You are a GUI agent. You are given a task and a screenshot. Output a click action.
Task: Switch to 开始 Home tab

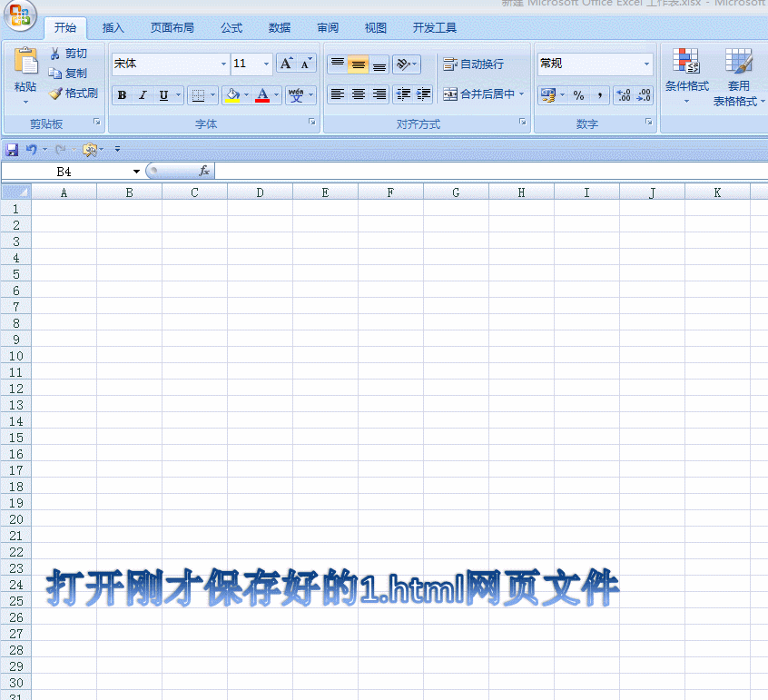click(65, 28)
